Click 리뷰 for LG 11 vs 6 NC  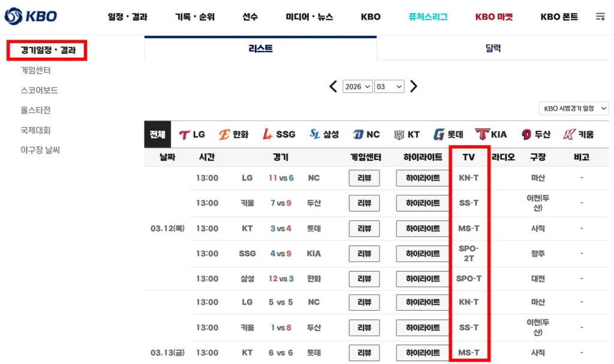coord(364,178)
